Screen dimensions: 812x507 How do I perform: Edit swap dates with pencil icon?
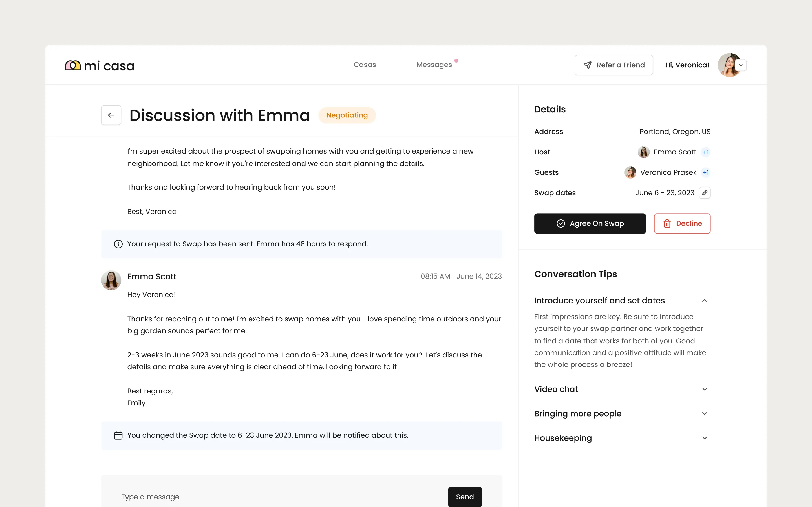705,193
